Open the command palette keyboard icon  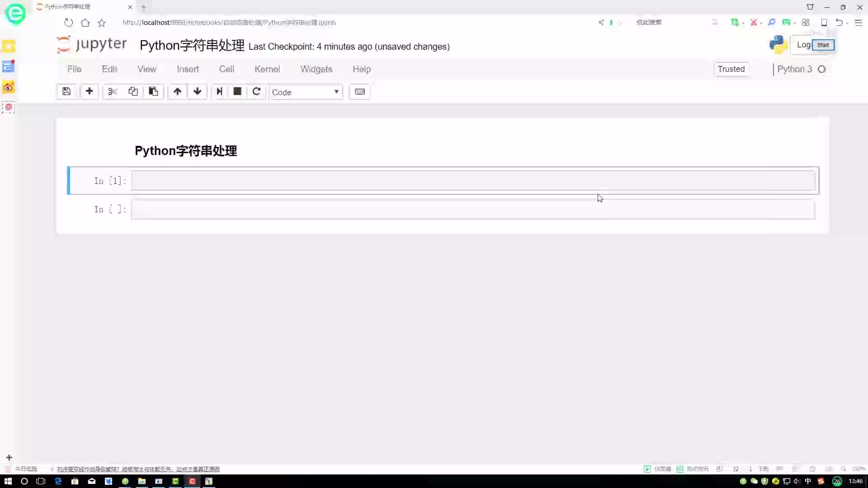[360, 92]
